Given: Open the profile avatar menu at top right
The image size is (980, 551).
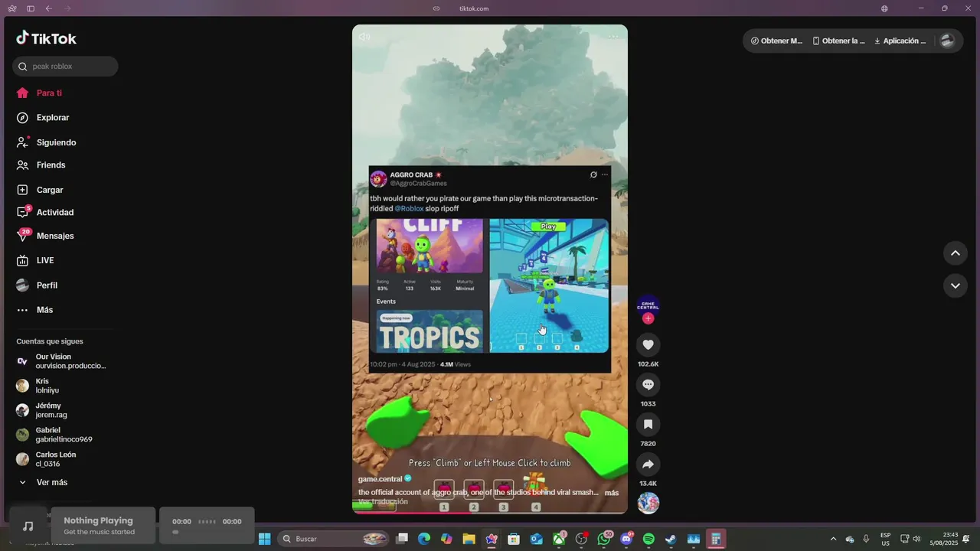Looking at the screenshot, I should coord(947,41).
